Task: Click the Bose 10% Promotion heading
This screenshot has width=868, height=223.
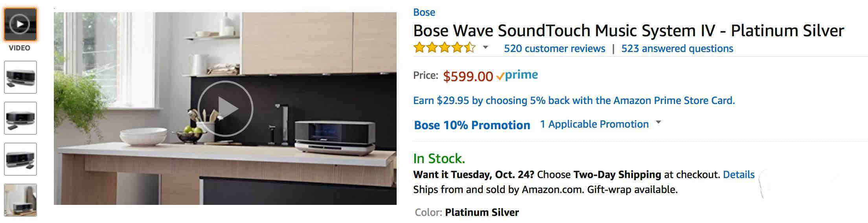Action: point(472,125)
